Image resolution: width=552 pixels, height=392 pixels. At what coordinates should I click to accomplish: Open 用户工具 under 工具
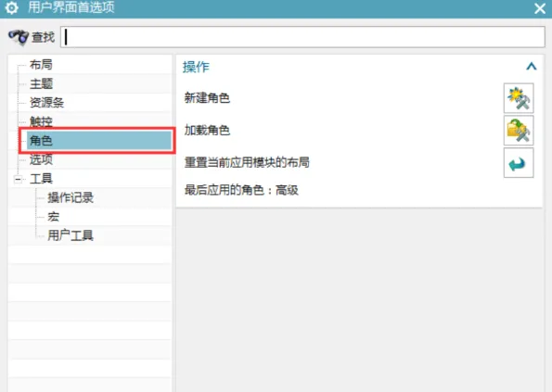click(x=71, y=235)
